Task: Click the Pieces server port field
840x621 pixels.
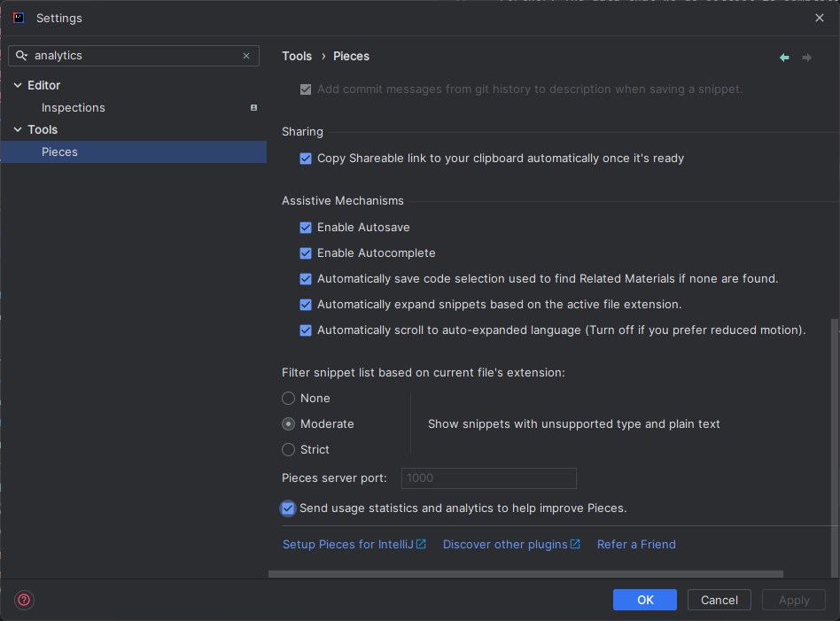Action: (x=488, y=478)
